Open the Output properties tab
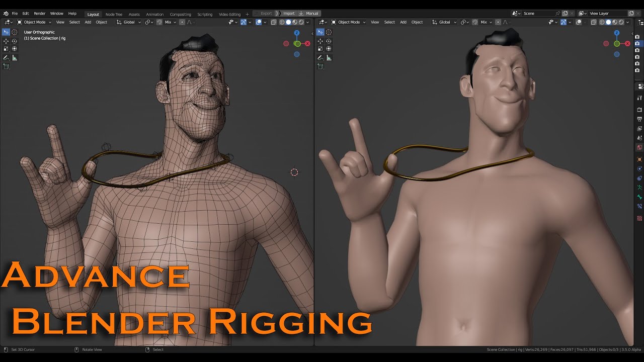The width and height of the screenshot is (644, 362). click(640, 119)
